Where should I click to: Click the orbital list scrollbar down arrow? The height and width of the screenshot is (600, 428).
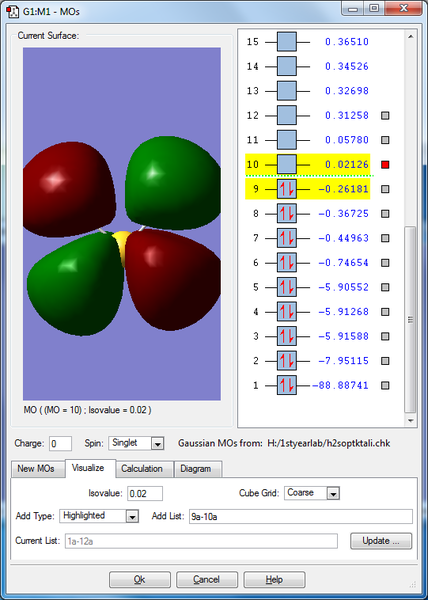click(x=410, y=421)
